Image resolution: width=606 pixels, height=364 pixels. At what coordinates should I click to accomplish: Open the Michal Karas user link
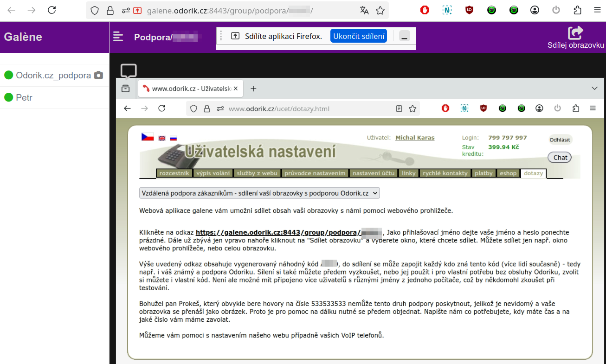[415, 138]
